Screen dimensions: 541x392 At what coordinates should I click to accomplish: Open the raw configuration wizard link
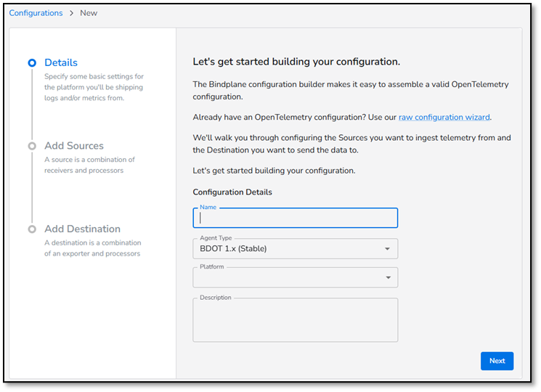pyautogui.click(x=444, y=117)
